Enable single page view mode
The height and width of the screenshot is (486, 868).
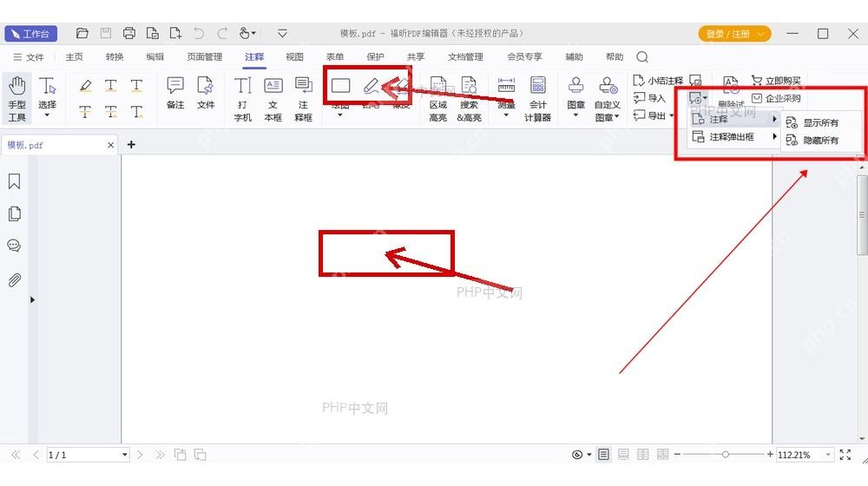[x=603, y=455]
